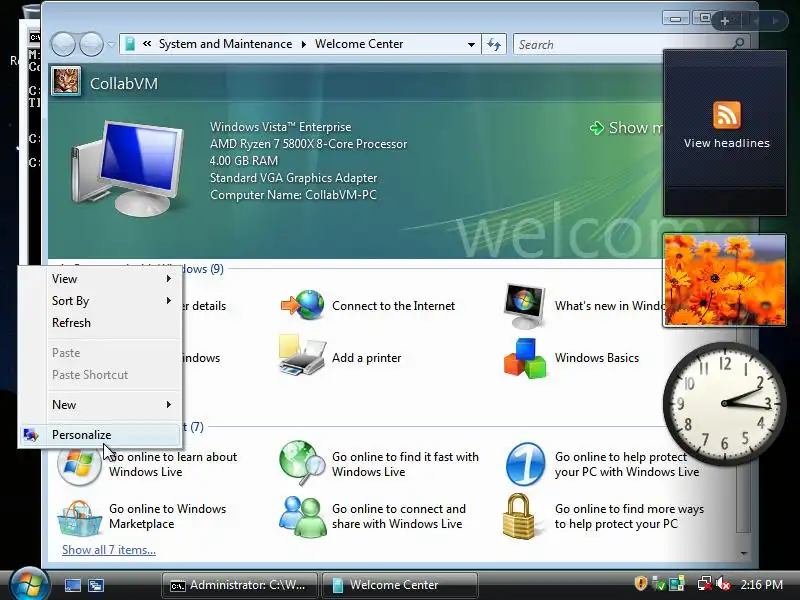Click the View headlines gadget text
Screen dimensions: 800x600
coord(727,143)
